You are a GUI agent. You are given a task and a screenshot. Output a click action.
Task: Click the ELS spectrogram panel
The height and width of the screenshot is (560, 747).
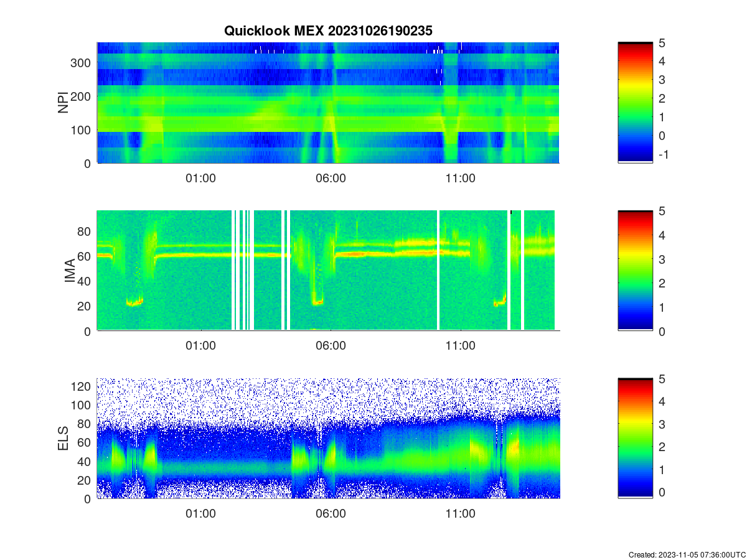click(328, 438)
